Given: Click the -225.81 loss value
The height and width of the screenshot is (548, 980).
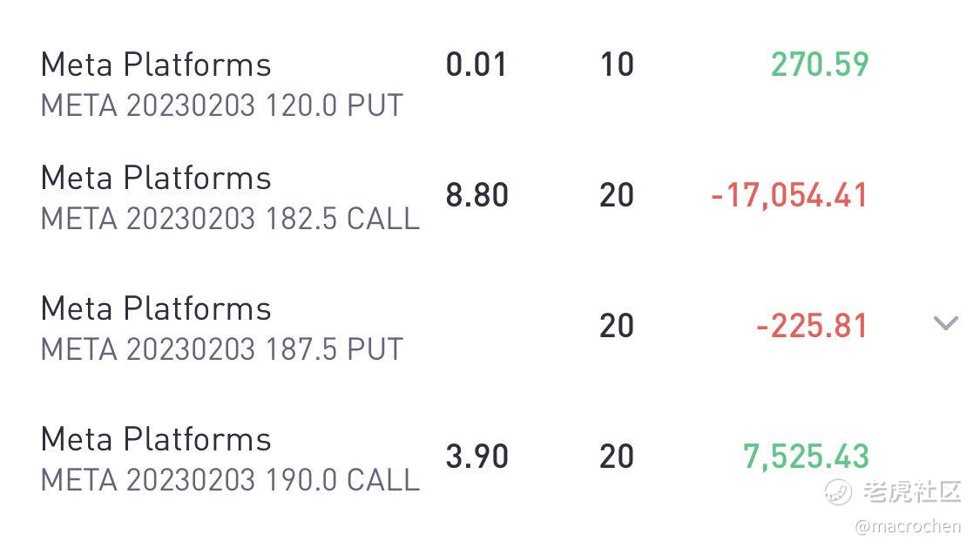Looking at the screenshot, I should [813, 326].
